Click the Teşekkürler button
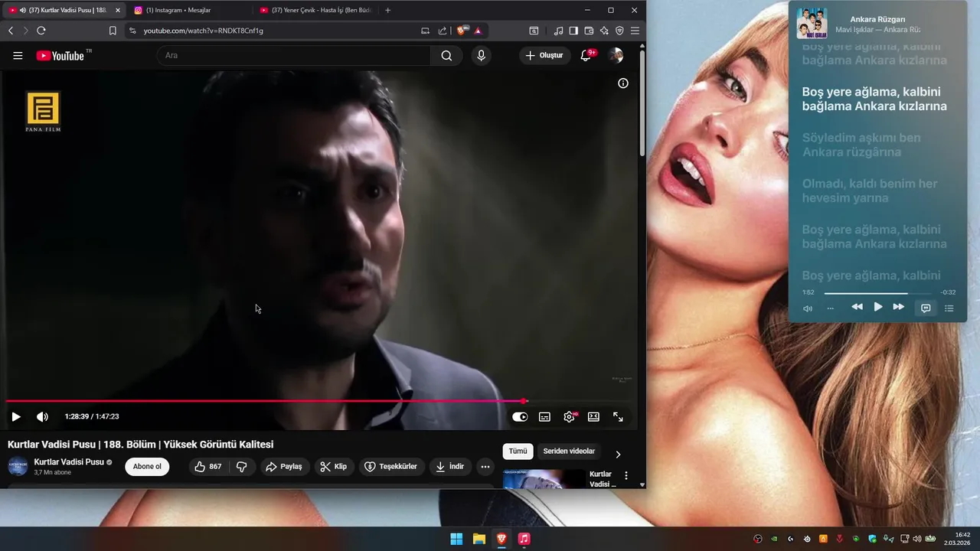Image resolution: width=980 pixels, height=551 pixels. 391,467
